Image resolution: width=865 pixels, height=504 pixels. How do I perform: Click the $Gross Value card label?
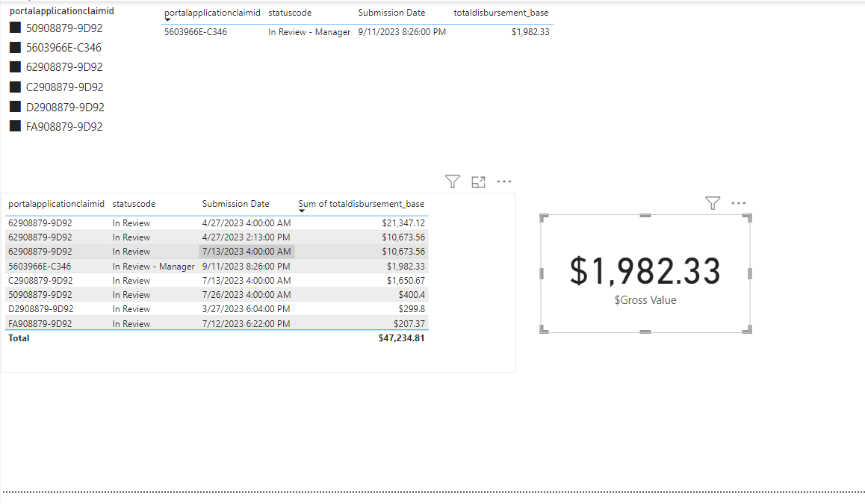[x=645, y=300]
